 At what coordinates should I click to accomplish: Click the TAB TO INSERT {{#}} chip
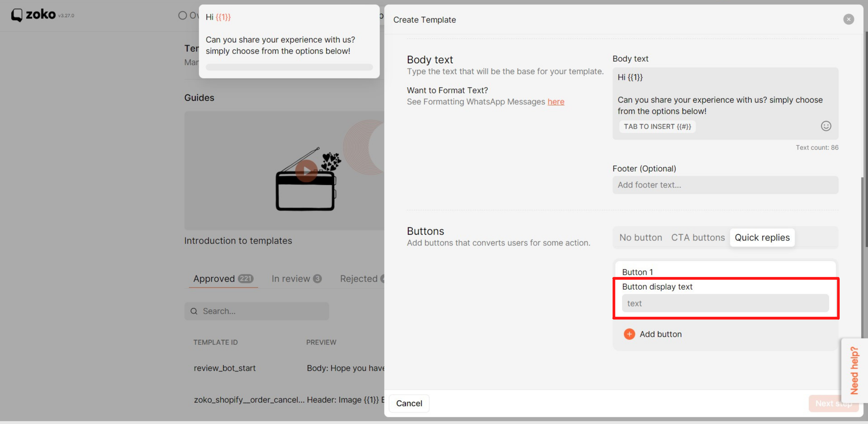tap(657, 126)
